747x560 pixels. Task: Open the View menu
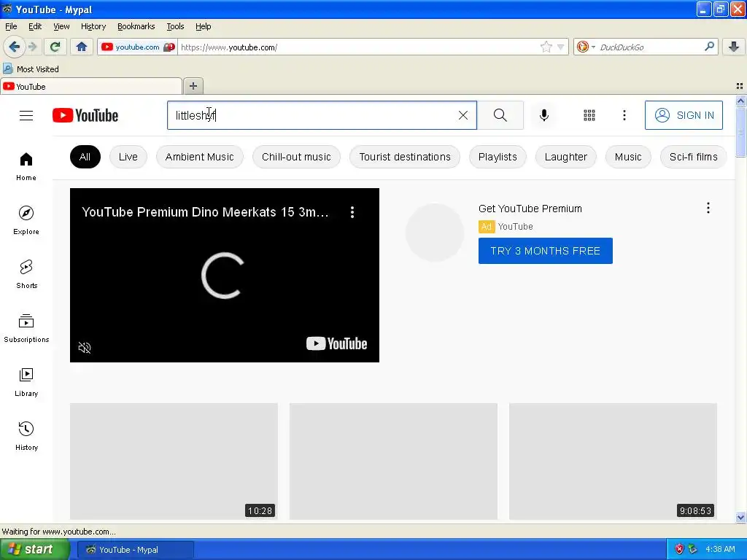pos(61,26)
